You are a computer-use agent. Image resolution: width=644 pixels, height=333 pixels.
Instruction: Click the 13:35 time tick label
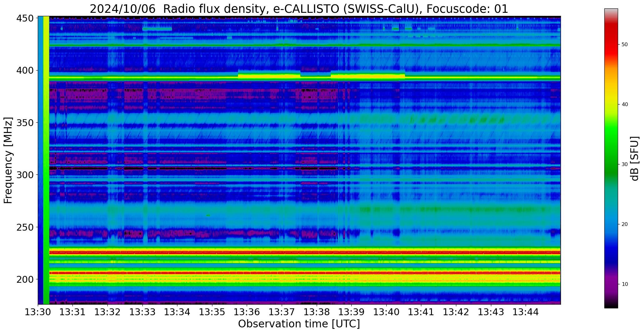click(x=212, y=312)
